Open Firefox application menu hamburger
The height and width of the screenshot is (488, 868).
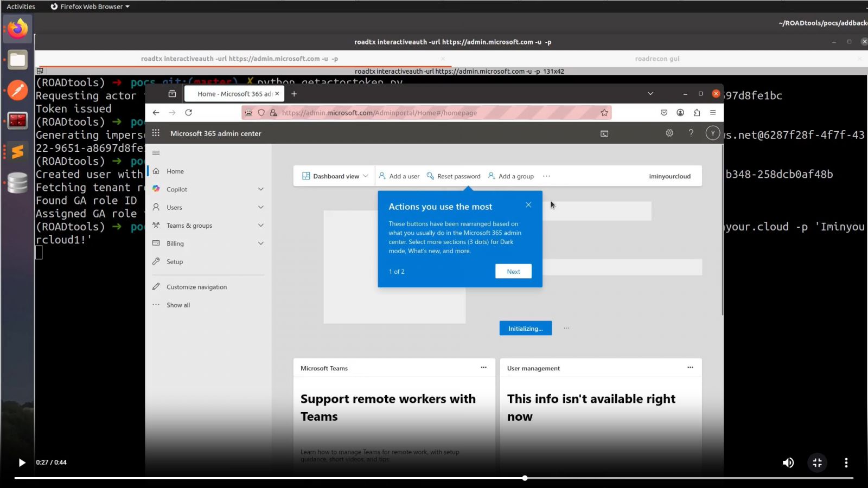[x=713, y=113]
